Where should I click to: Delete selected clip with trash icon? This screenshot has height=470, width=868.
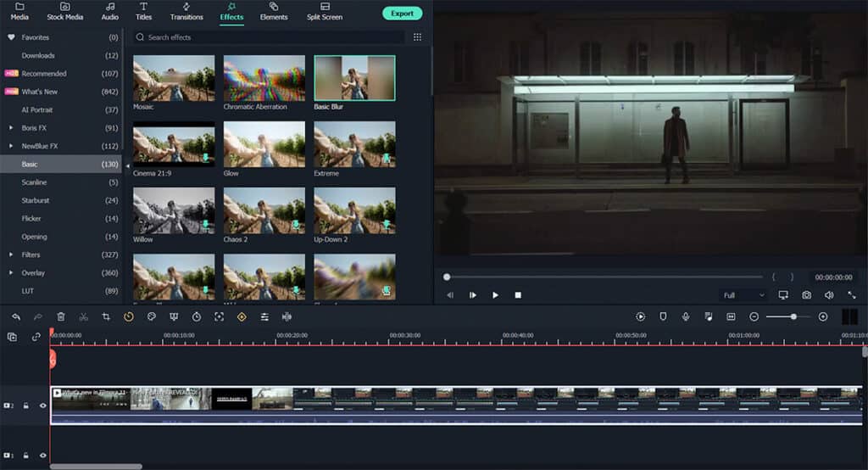(x=61, y=317)
